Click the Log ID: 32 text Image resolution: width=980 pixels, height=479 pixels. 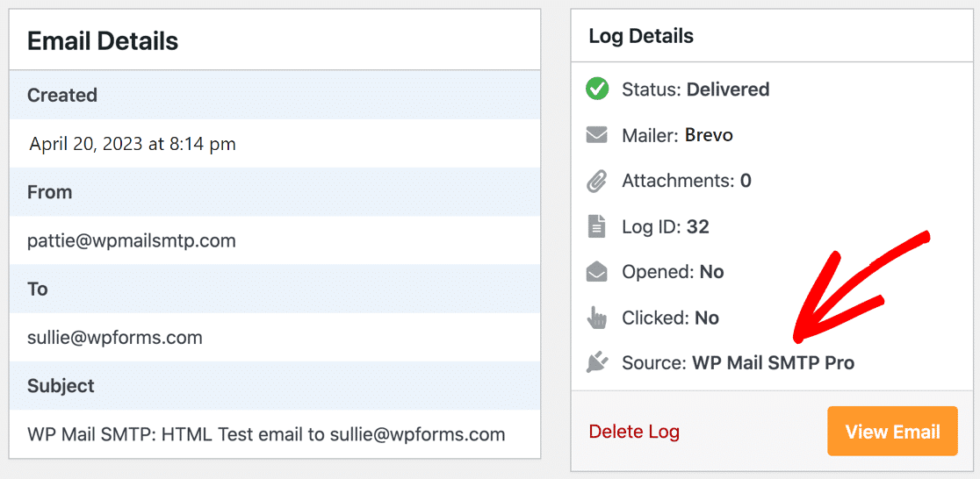[666, 226]
